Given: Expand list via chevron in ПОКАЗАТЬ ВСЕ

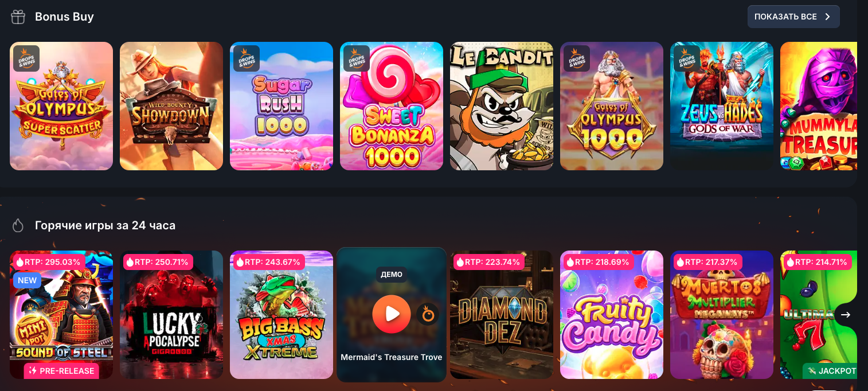Looking at the screenshot, I should pos(827,17).
